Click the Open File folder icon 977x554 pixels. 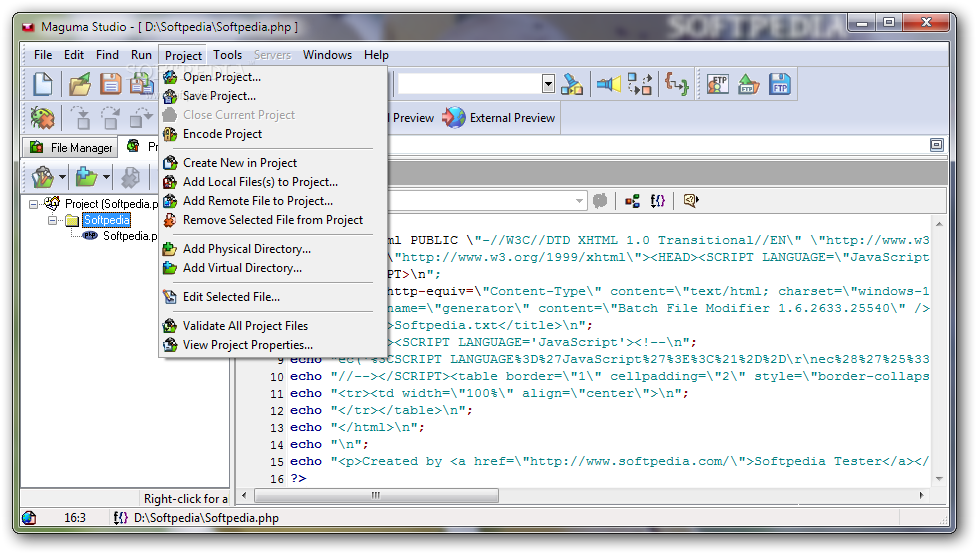[80, 84]
